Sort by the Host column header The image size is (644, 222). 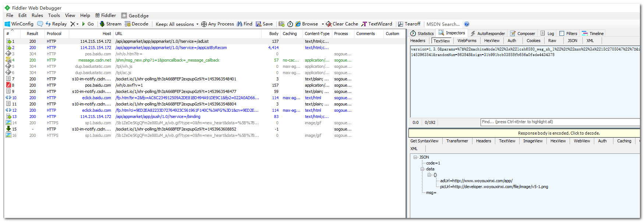tap(91, 34)
